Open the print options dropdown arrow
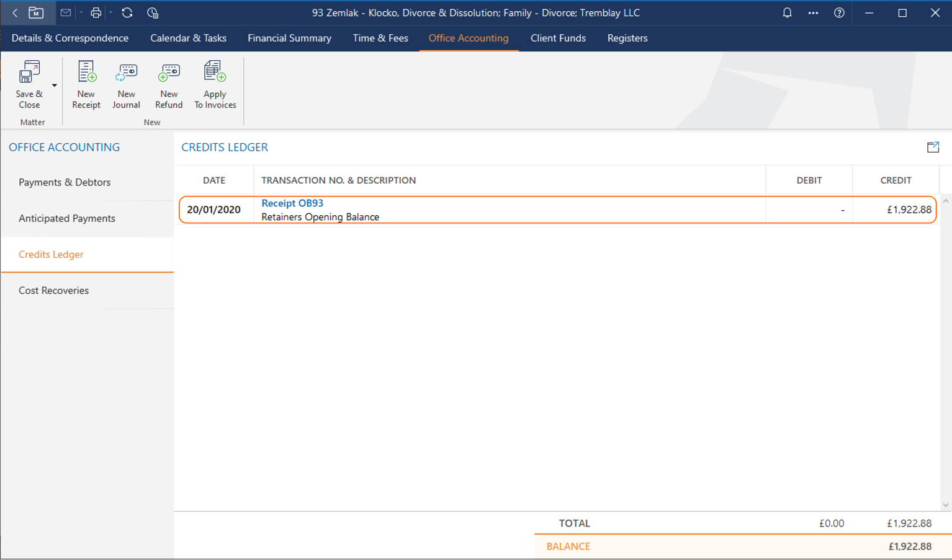Viewport: 952px width, 560px height. [x=111, y=12]
